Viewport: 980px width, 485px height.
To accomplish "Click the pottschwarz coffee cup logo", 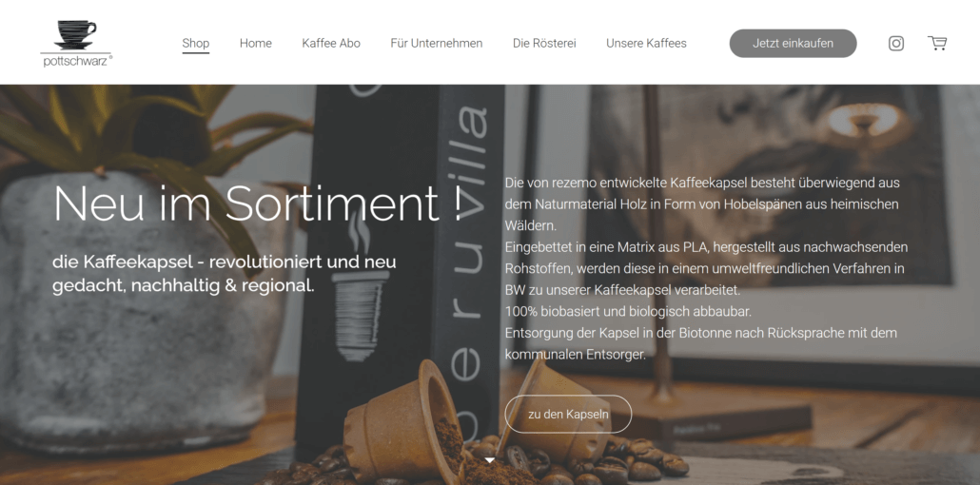I will pos(75,43).
